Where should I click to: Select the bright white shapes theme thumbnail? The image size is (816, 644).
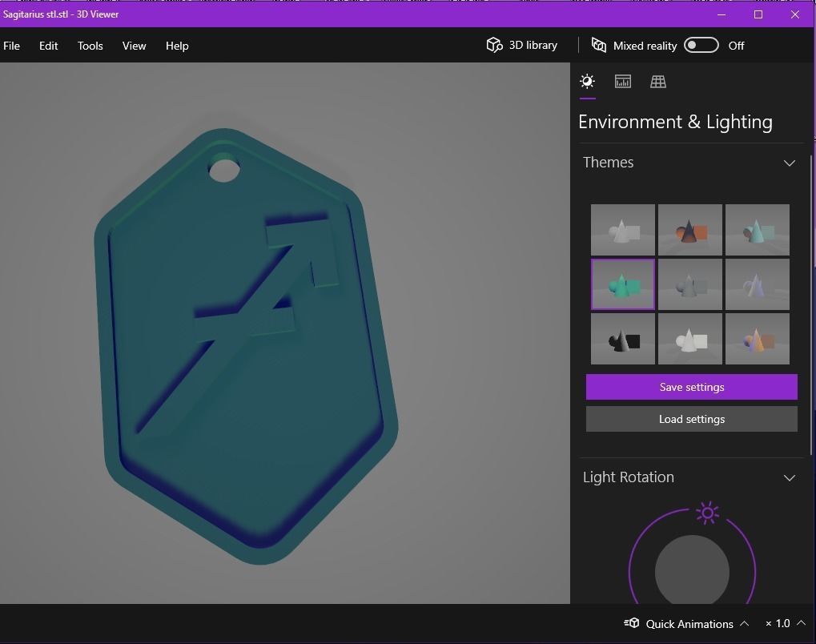click(x=689, y=338)
